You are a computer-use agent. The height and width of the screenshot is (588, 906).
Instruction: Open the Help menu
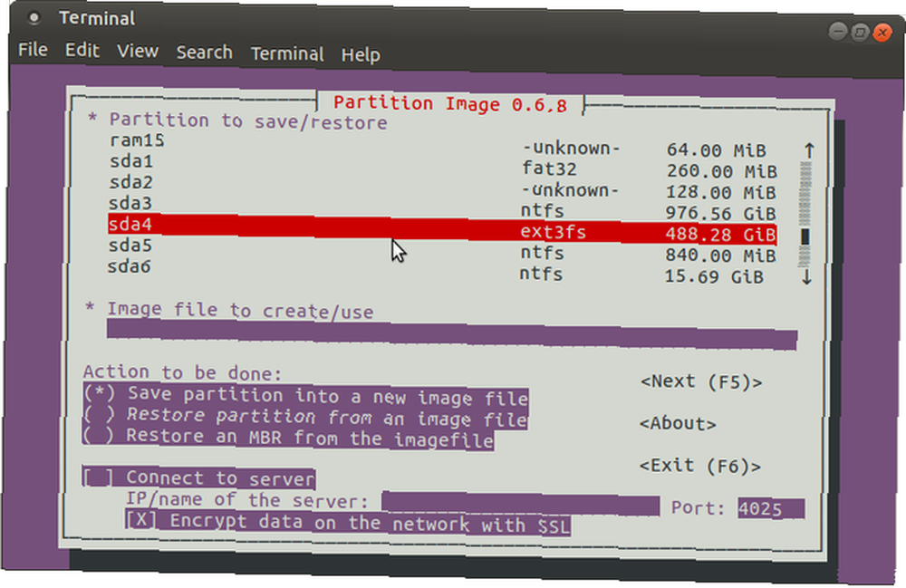[361, 55]
